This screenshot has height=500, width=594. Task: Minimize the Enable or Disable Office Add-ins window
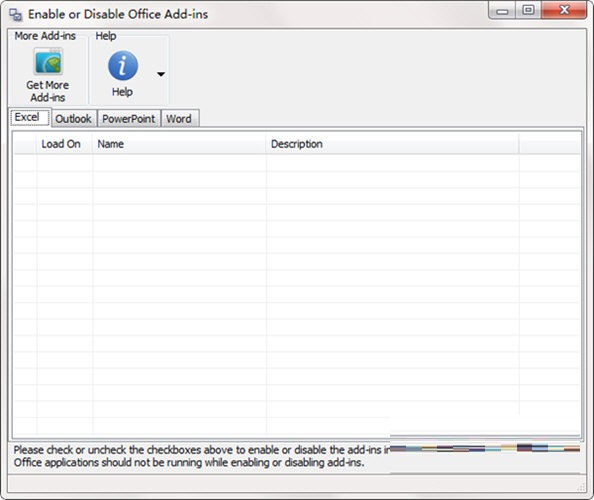(502, 11)
